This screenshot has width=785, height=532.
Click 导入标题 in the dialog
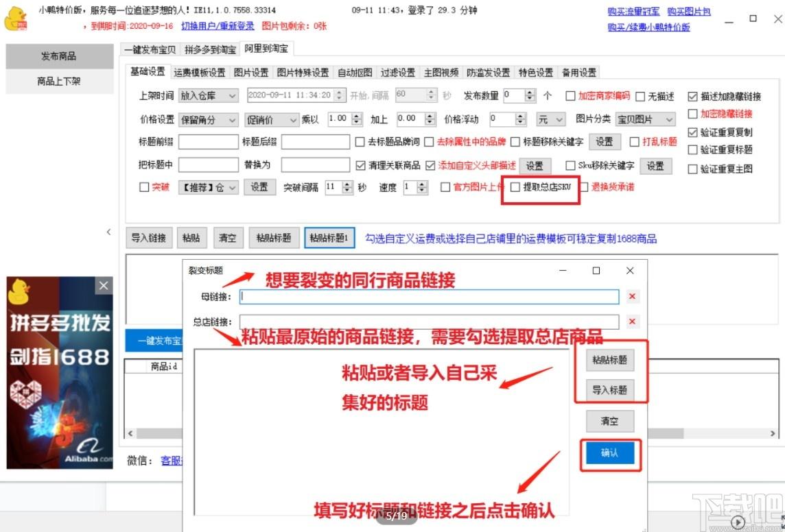tap(610, 390)
